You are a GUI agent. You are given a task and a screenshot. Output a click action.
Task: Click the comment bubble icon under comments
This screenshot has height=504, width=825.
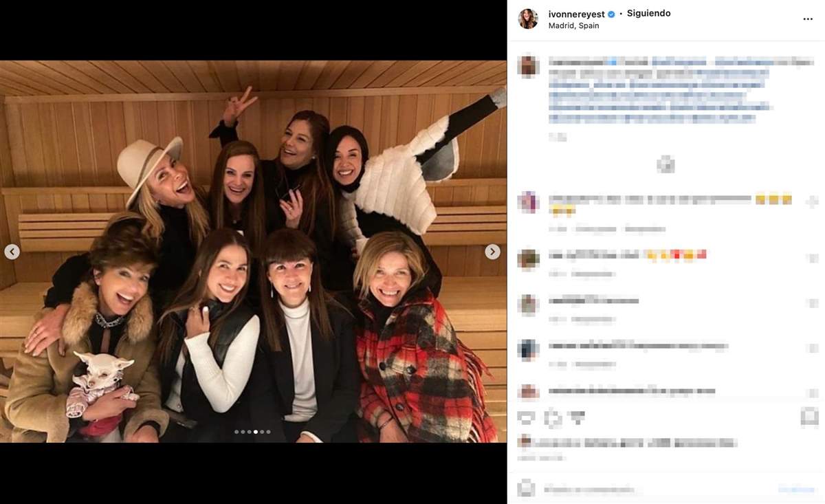pyautogui.click(x=553, y=417)
